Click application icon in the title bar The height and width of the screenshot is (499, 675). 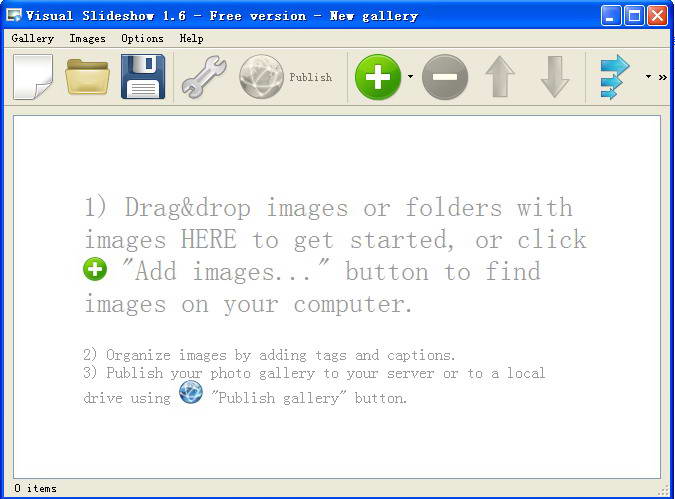click(14, 15)
